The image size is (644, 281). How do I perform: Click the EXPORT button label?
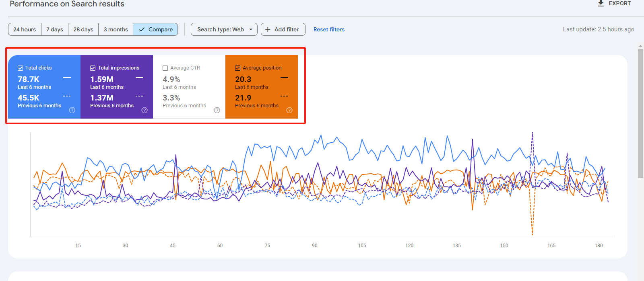click(x=620, y=3)
